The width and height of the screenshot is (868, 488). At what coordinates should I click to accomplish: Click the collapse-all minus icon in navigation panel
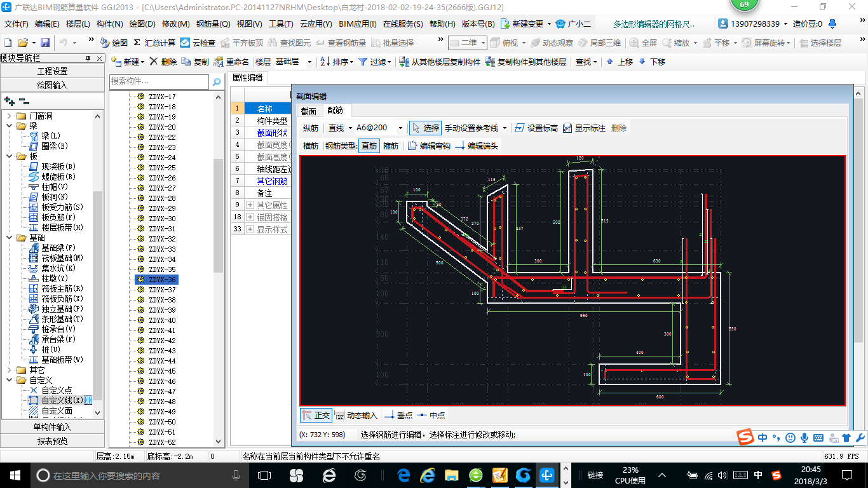coord(24,100)
